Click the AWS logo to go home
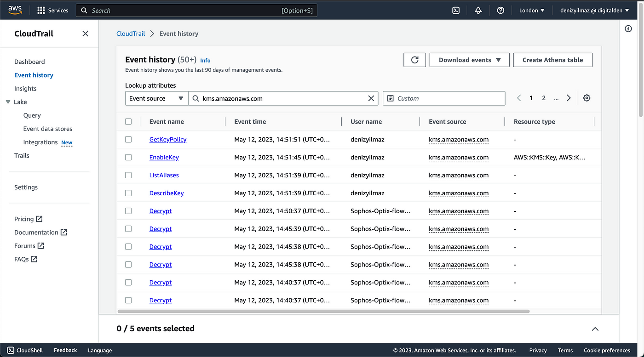Viewport: 644px width, 357px height. point(14,10)
